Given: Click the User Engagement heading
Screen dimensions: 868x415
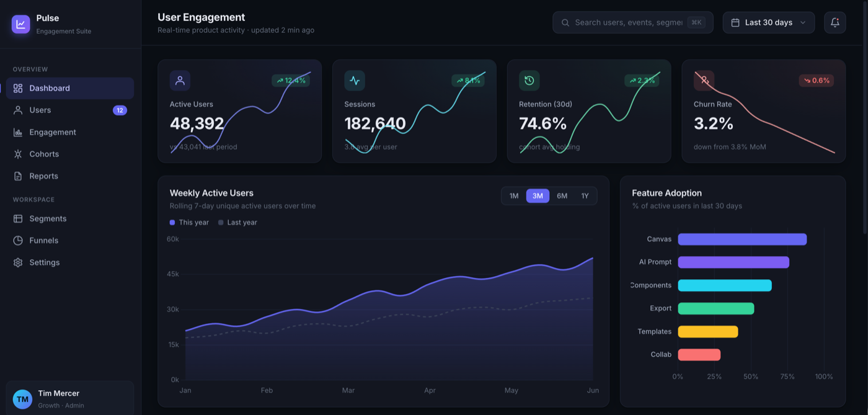Looking at the screenshot, I should [201, 17].
